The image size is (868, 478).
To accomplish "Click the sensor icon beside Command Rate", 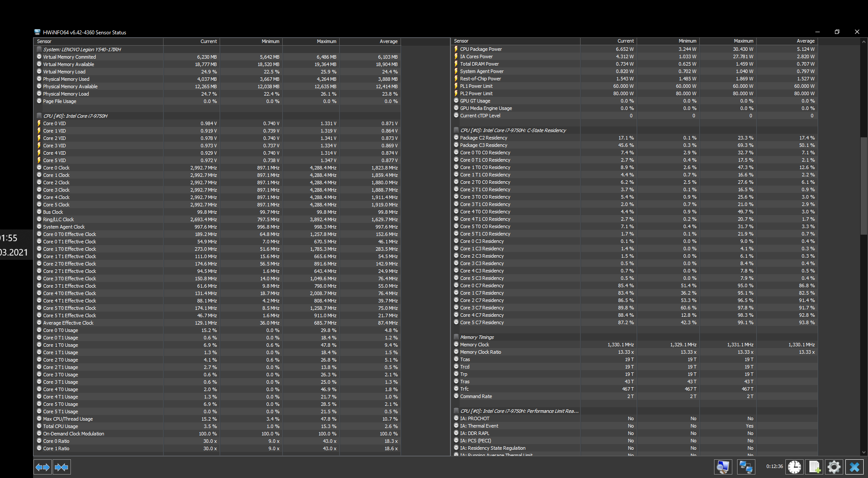I will [x=456, y=396].
